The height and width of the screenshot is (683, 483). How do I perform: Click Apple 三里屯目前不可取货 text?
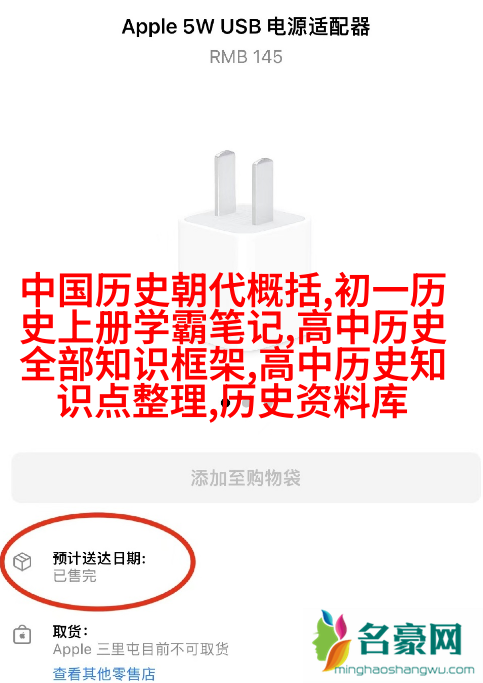click(141, 649)
